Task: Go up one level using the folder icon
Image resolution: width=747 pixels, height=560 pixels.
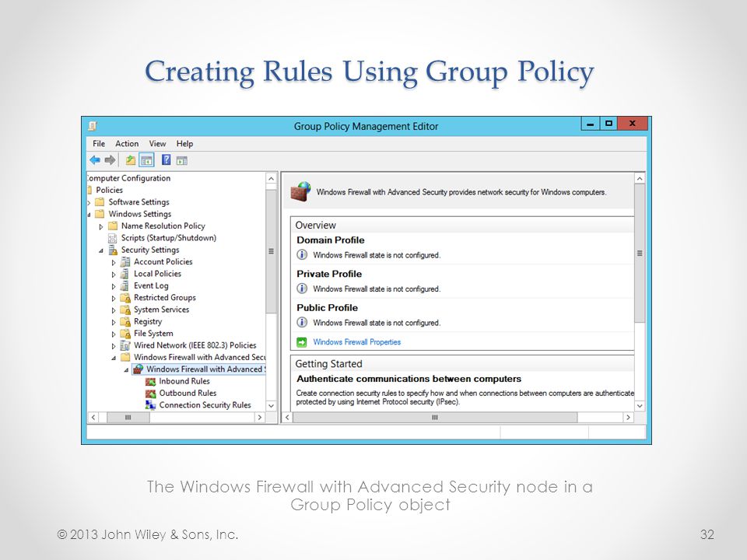Action: 130,160
